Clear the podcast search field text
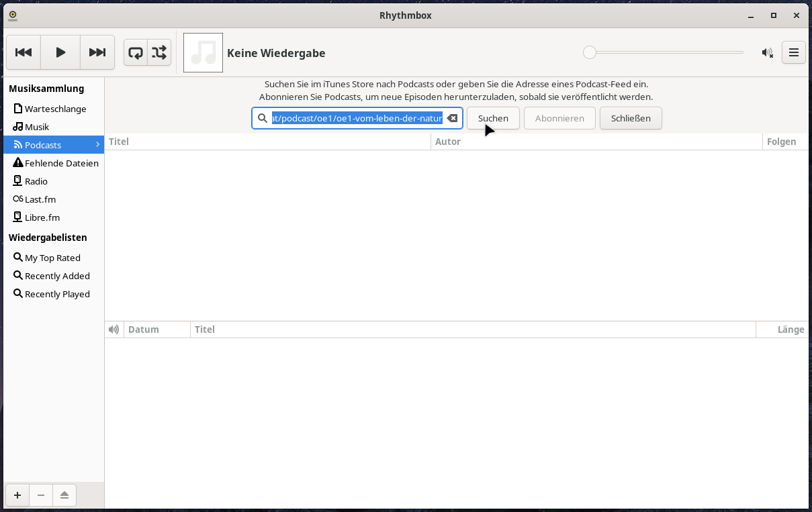 (452, 118)
